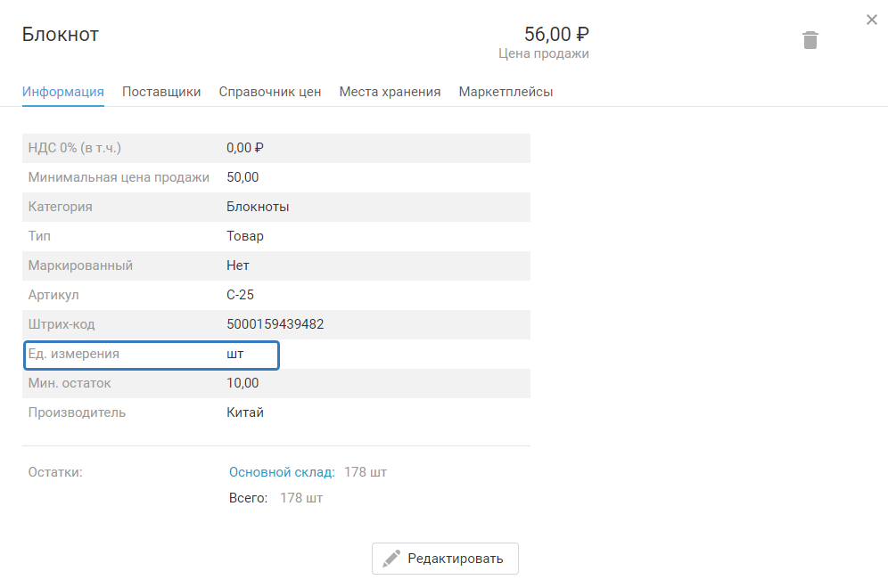Click the Категория value Блокноты
The height and width of the screenshot is (588, 888).
click(x=258, y=207)
